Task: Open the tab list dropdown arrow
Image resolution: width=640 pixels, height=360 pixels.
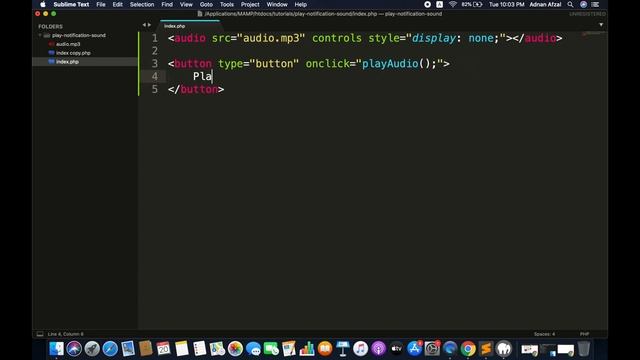Action: point(601,25)
